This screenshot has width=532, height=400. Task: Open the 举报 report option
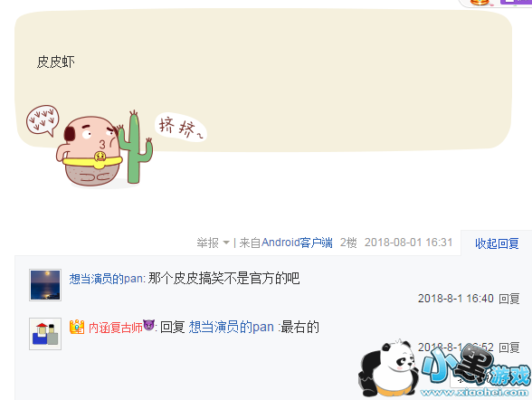tap(208, 243)
